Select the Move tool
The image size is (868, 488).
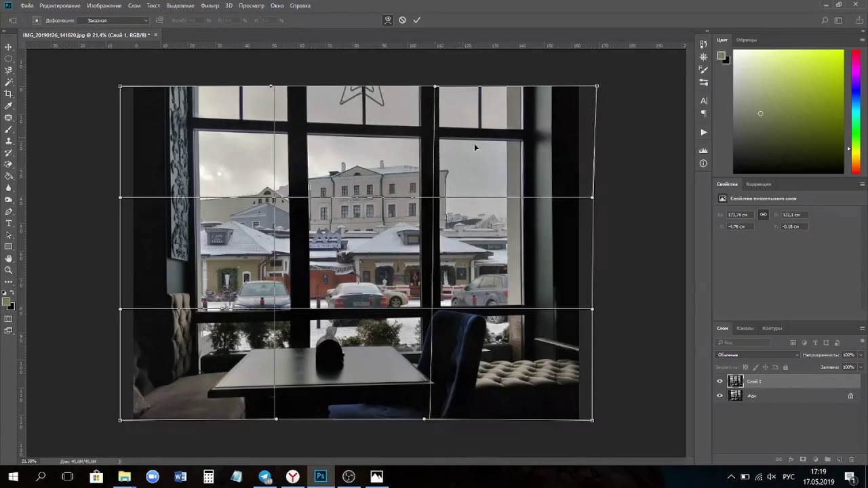(9, 47)
